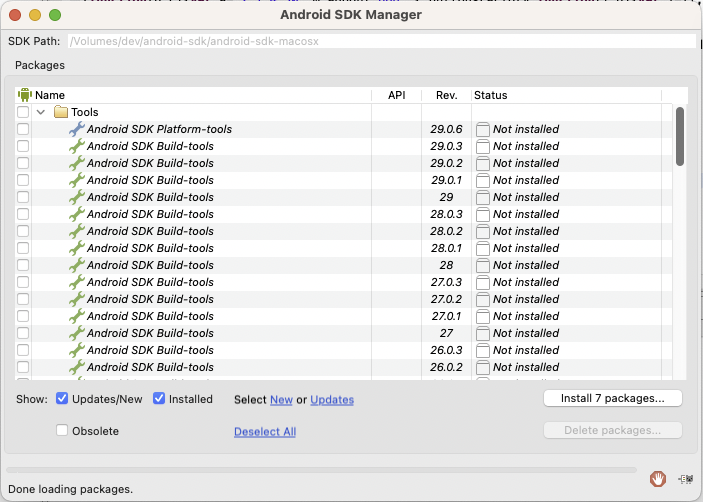
Task: Click the log window icon at bottom right
Action: (x=686, y=479)
